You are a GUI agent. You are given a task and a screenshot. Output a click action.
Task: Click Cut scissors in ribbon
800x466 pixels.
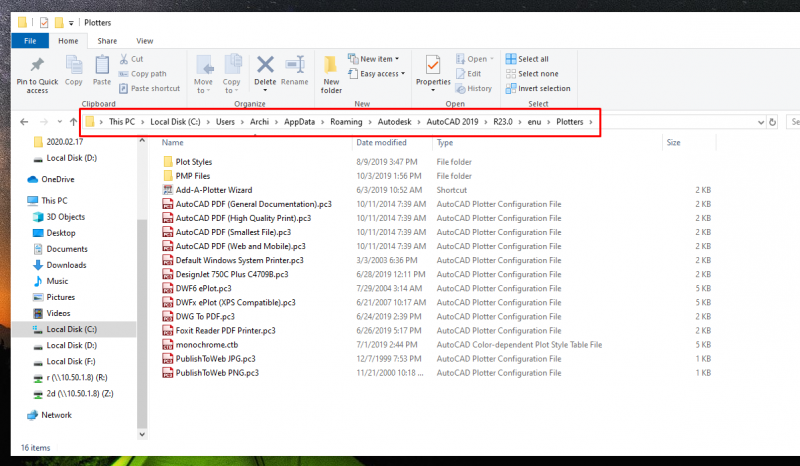point(132,59)
